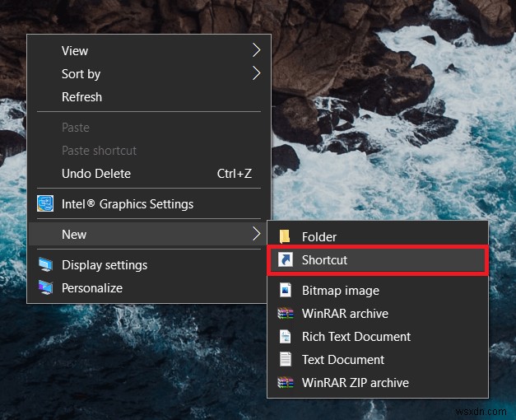Image resolution: width=516 pixels, height=420 pixels.
Task: Choose Undo Delete in the context menu
Action: click(x=95, y=174)
